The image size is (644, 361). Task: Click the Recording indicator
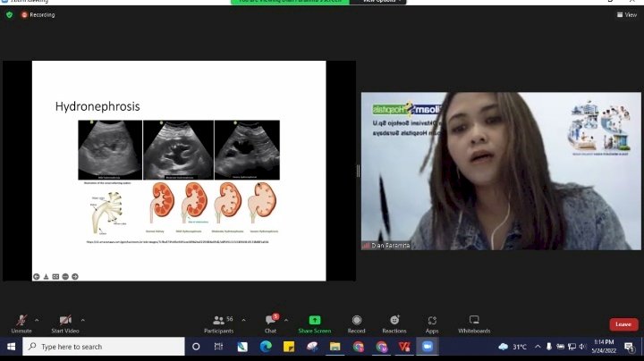click(38, 15)
